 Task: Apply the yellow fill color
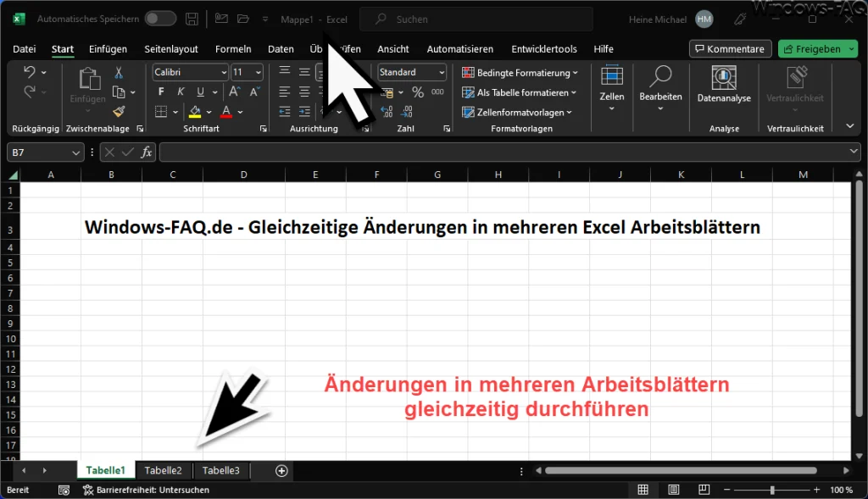tap(195, 112)
